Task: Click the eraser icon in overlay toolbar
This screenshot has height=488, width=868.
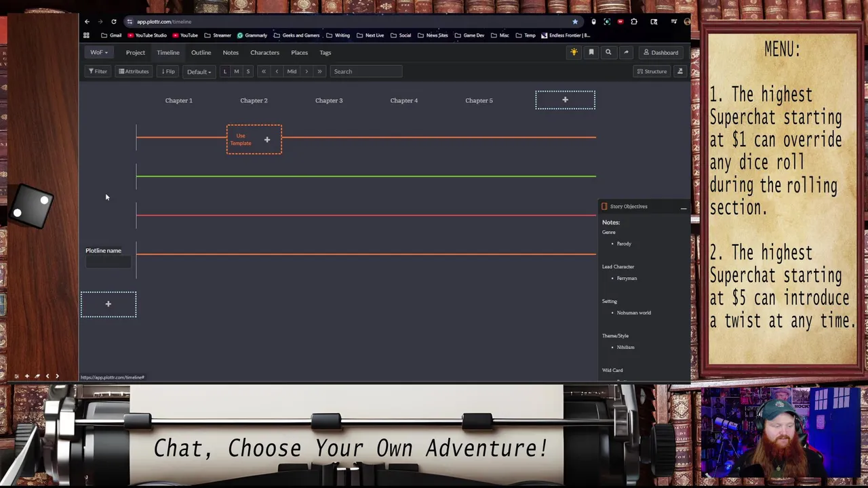Action: (x=37, y=376)
